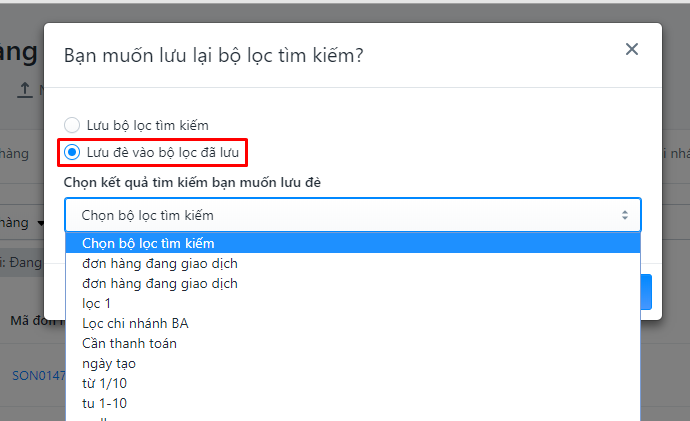Viewport: 690px width, 421px height.
Task: Click the dropdown up-down arrow icon
Action: [624, 215]
